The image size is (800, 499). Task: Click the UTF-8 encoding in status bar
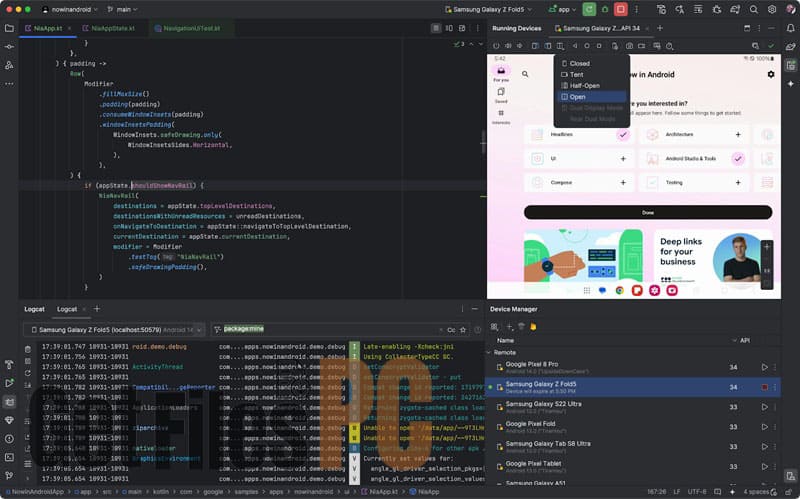pos(697,492)
